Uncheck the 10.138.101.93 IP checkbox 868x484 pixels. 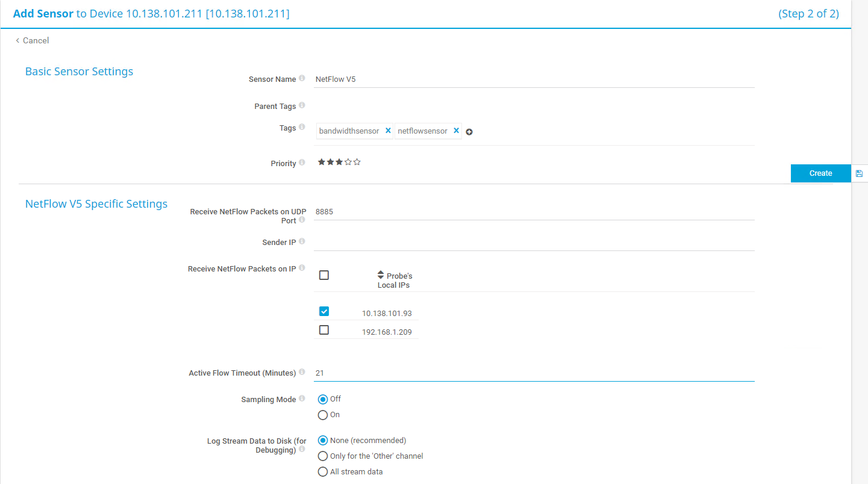click(324, 311)
